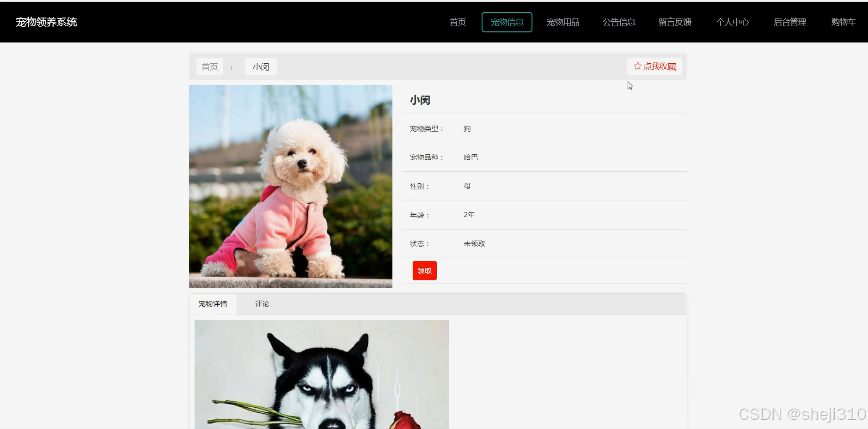Open 留言反馈 page
This screenshot has width=868, height=429.
click(x=675, y=22)
